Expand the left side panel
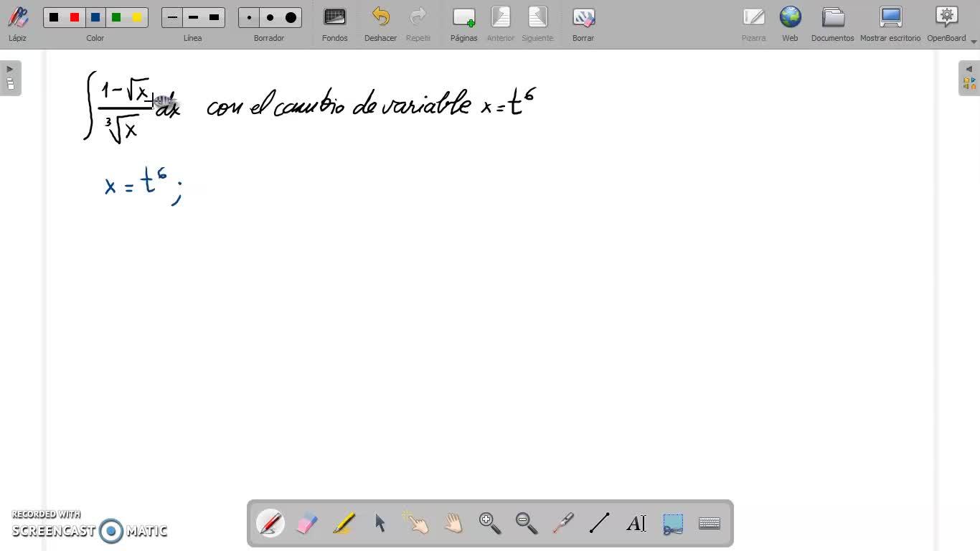This screenshot has height=551, width=980. coord(10,77)
